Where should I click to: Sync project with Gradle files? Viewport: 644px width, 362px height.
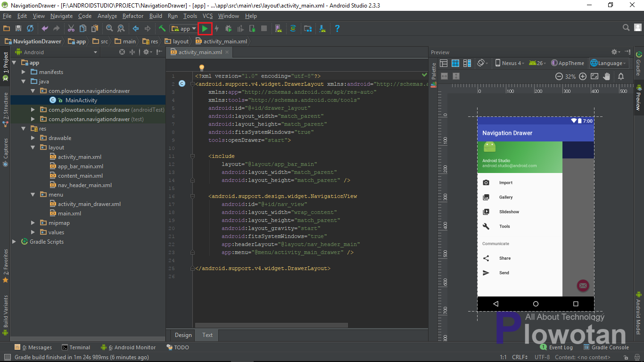[293, 28]
